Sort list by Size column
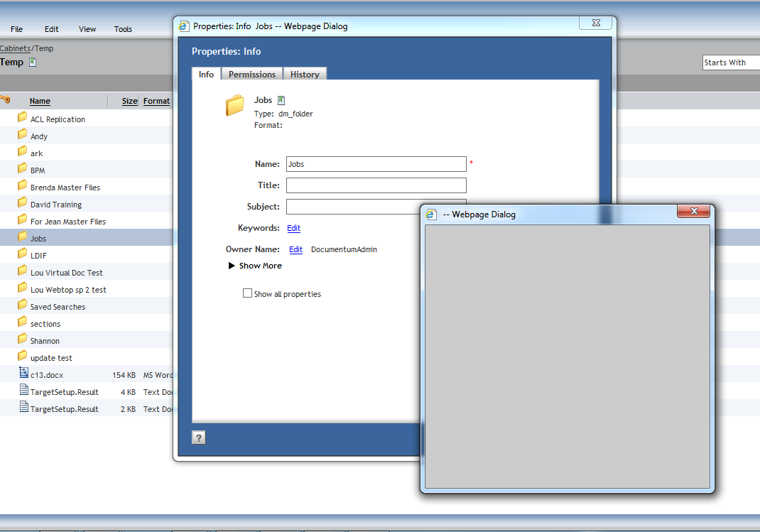The image size is (760, 532). 129,101
